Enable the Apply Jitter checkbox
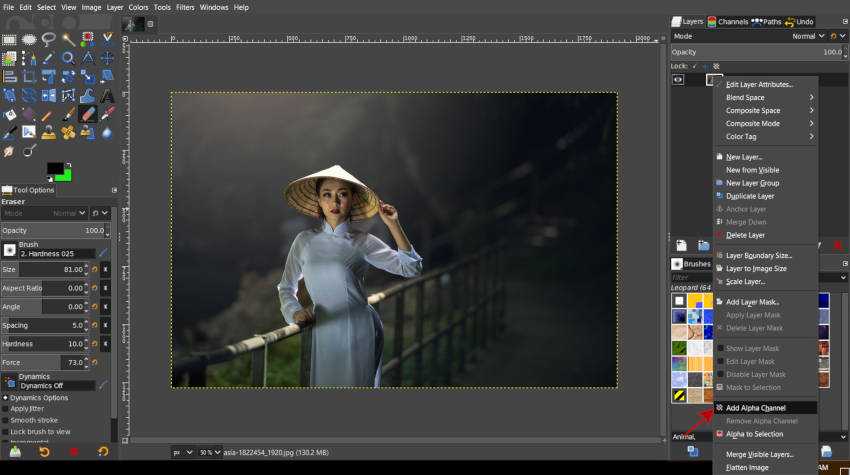Image resolution: width=850 pixels, height=475 pixels. click(5, 409)
